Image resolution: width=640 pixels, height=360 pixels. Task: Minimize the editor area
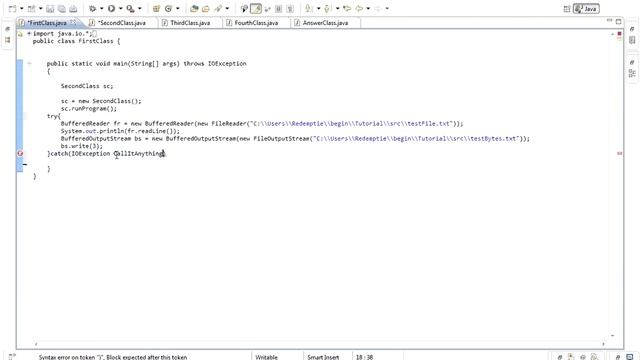pos(609,20)
